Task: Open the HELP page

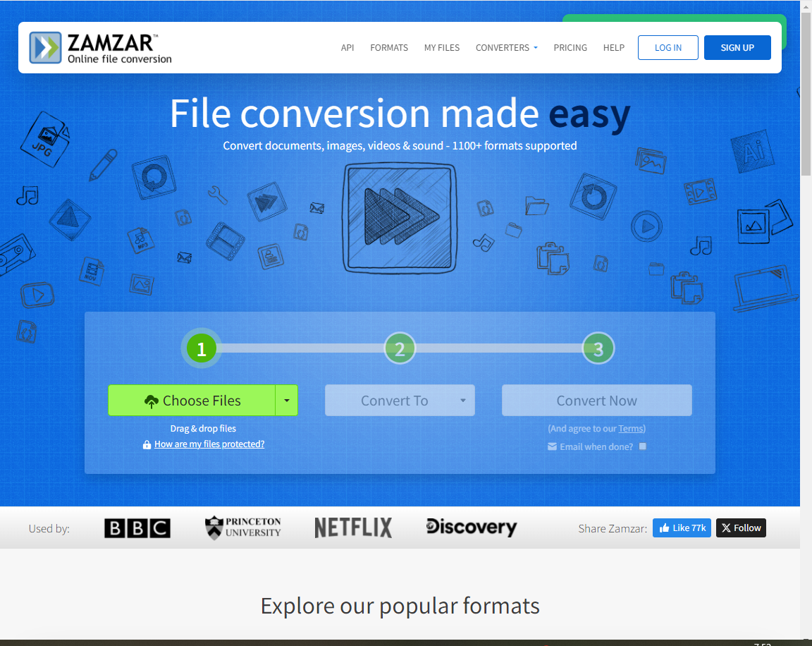Action: coord(614,48)
